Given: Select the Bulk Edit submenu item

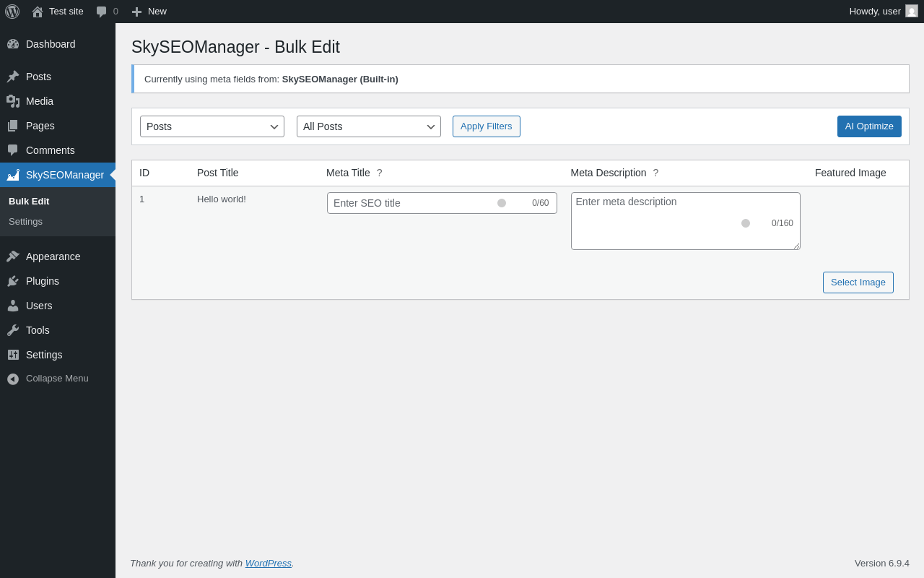Looking at the screenshot, I should click(29, 202).
